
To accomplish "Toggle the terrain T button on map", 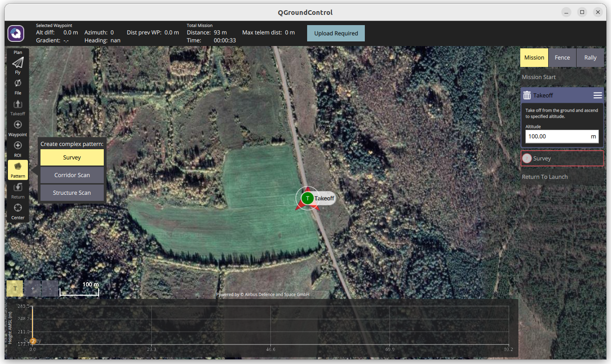I will 15,289.
